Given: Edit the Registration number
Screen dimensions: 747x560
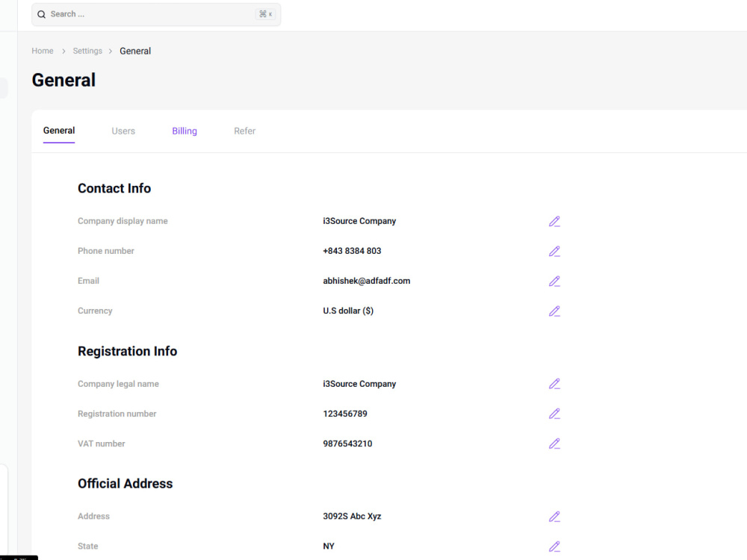Looking at the screenshot, I should (x=554, y=414).
